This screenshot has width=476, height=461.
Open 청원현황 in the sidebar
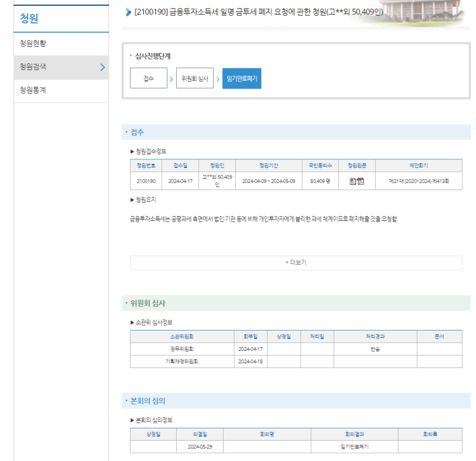[x=33, y=44]
